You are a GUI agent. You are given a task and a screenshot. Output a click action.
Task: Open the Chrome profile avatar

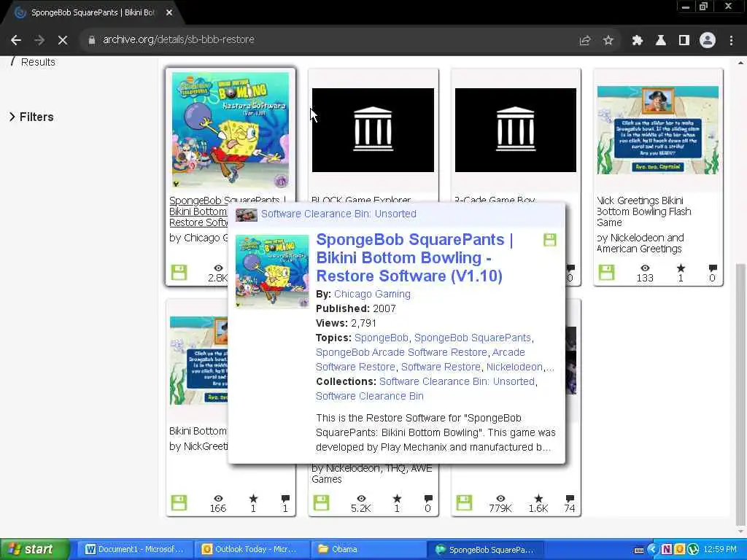point(708,41)
